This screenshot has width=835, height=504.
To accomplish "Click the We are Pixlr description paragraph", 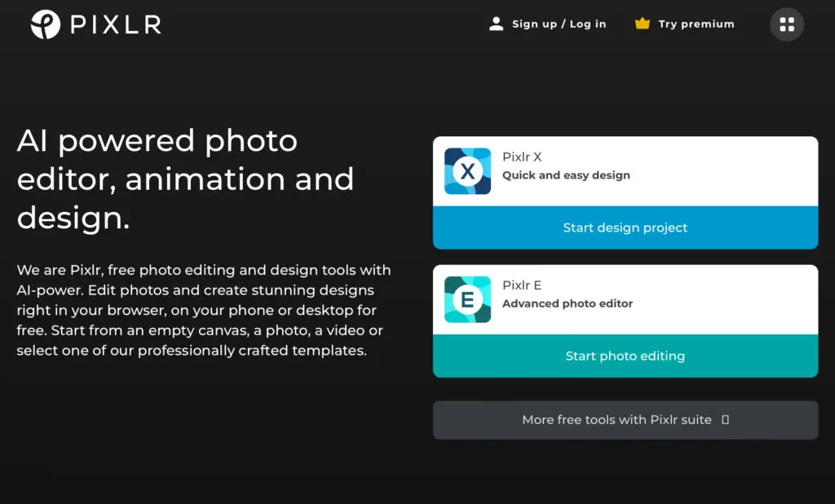I will click(x=204, y=310).
